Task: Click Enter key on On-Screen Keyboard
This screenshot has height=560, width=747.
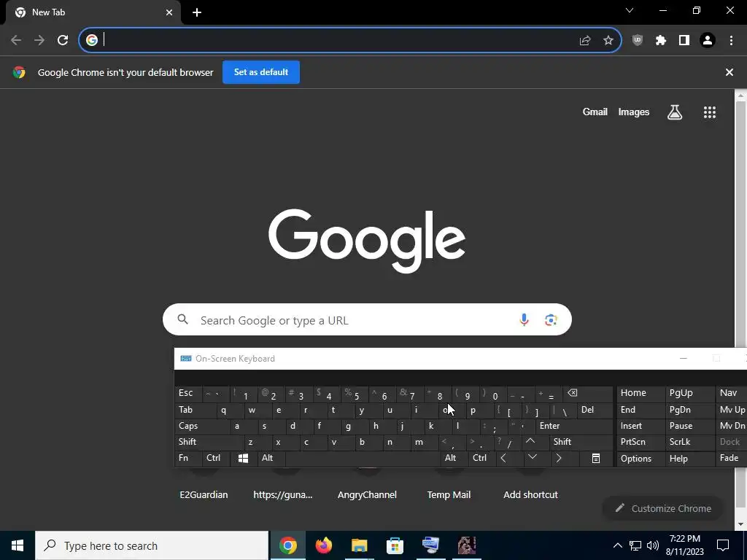Action: [574, 426]
